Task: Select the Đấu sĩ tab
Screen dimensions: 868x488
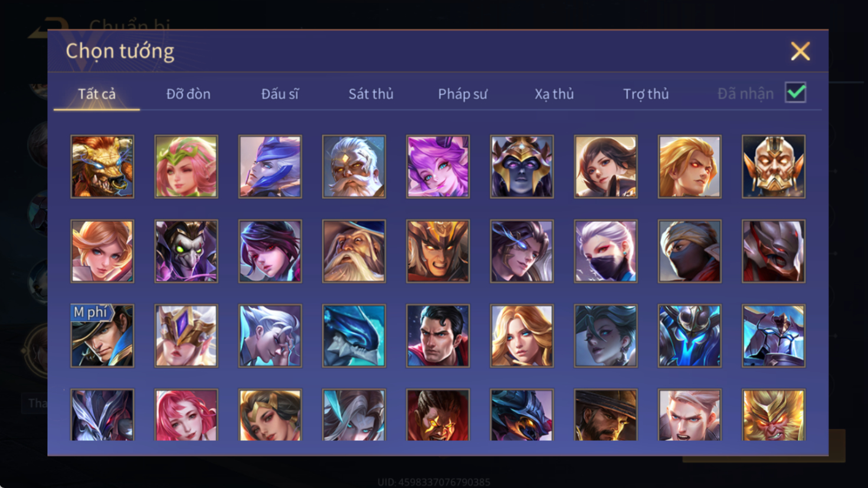Action: pos(280,94)
